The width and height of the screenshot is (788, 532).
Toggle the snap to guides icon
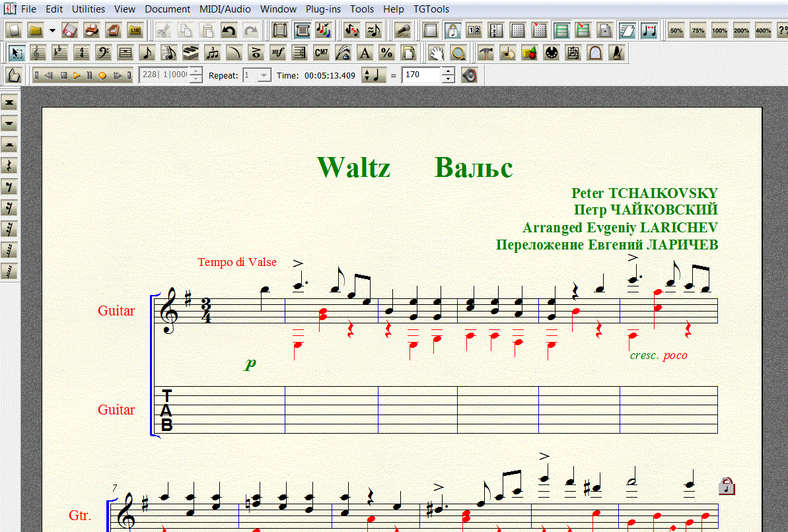583,30
